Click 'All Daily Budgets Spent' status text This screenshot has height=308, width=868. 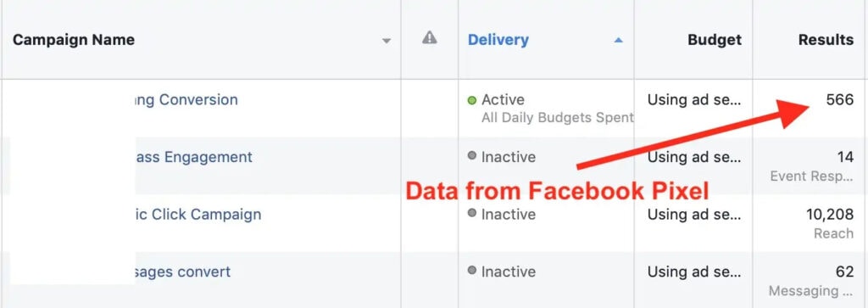pos(558,117)
